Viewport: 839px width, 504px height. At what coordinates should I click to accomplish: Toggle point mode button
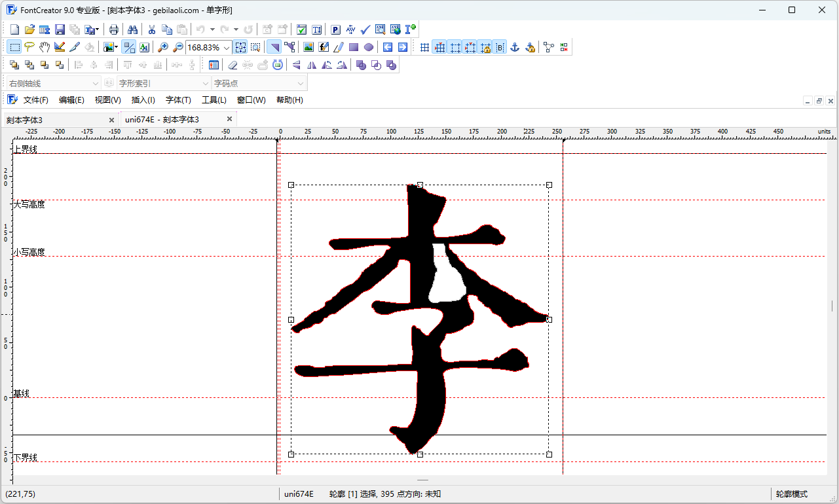coord(289,47)
